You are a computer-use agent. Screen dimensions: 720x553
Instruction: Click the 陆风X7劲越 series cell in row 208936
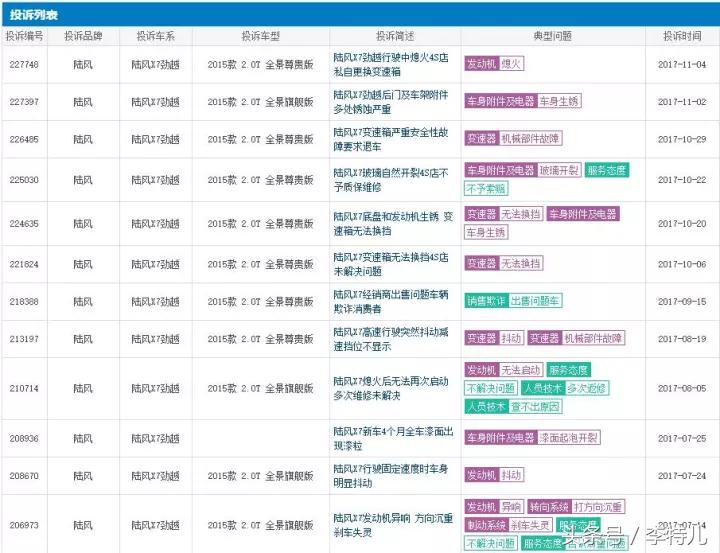pos(156,439)
